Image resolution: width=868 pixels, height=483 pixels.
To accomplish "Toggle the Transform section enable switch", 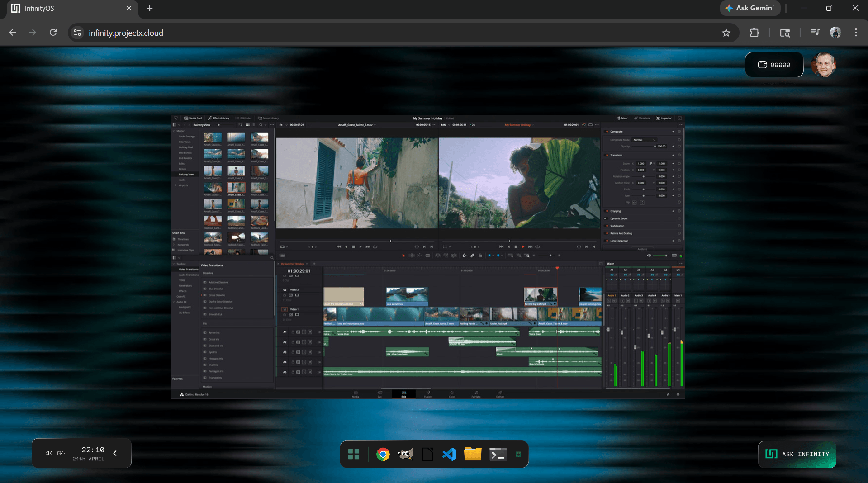I will [x=606, y=155].
